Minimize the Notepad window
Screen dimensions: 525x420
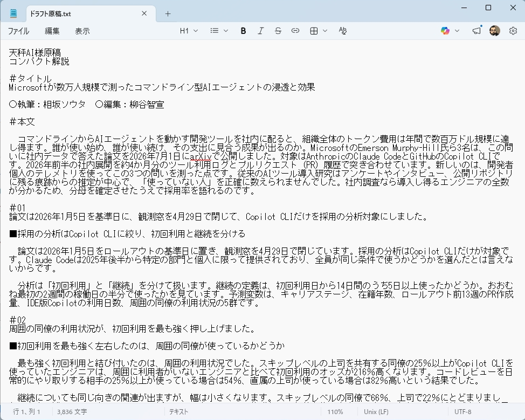point(464,8)
